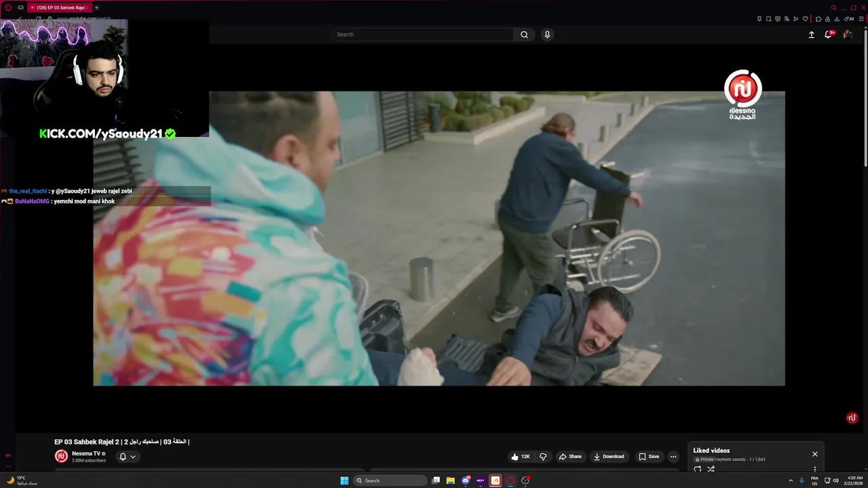Toggle playlist shuffle icon
Viewport: 868px width, 488px height.
(711, 468)
